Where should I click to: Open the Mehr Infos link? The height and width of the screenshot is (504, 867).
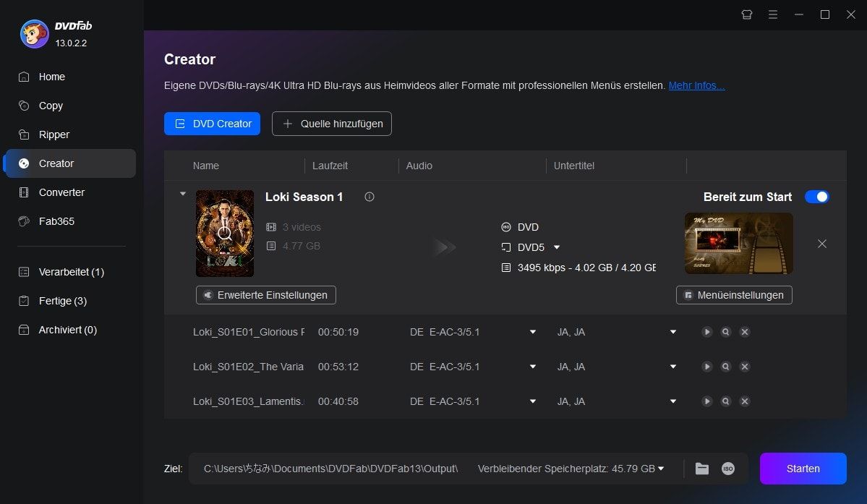pyautogui.click(x=696, y=85)
